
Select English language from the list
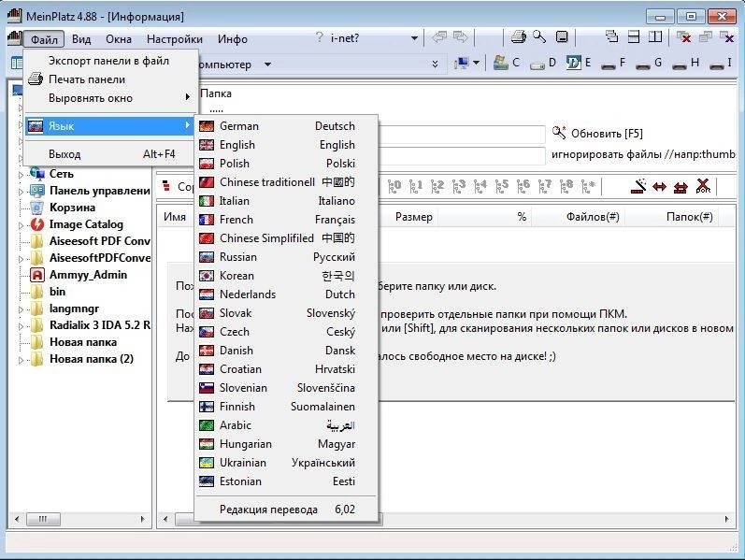[286, 145]
